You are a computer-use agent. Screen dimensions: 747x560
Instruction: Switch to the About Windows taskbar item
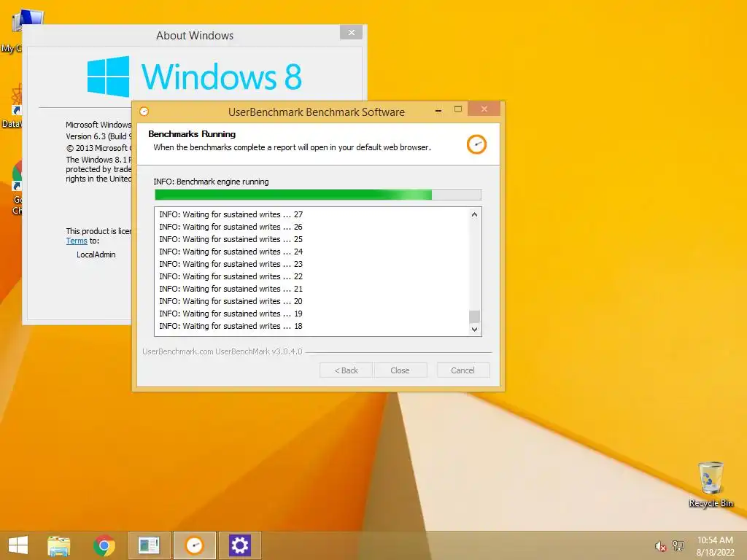[x=149, y=545]
